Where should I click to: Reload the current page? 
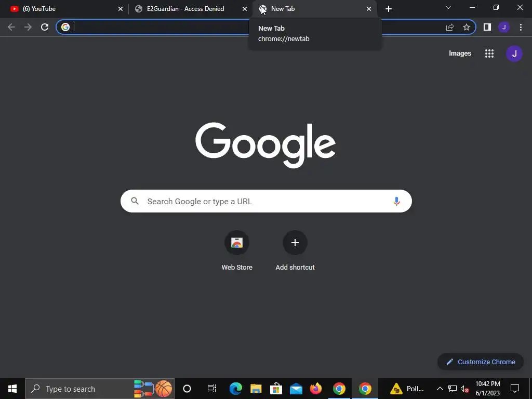coord(45,27)
